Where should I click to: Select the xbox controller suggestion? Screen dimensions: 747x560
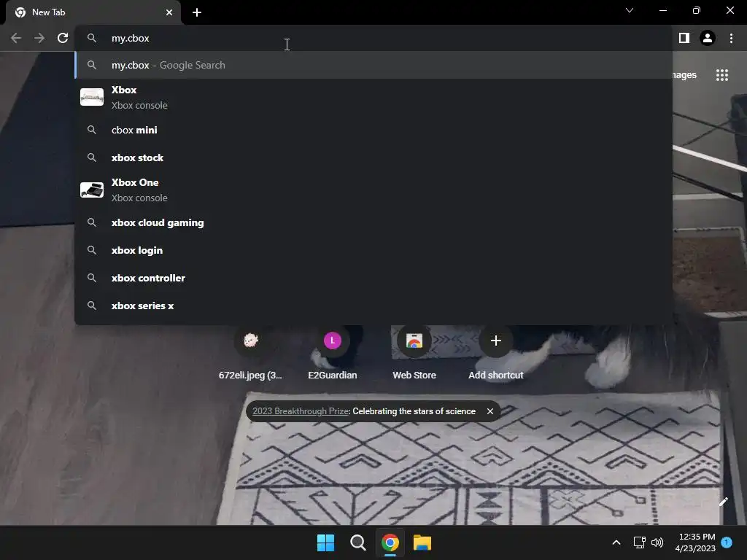click(373, 278)
